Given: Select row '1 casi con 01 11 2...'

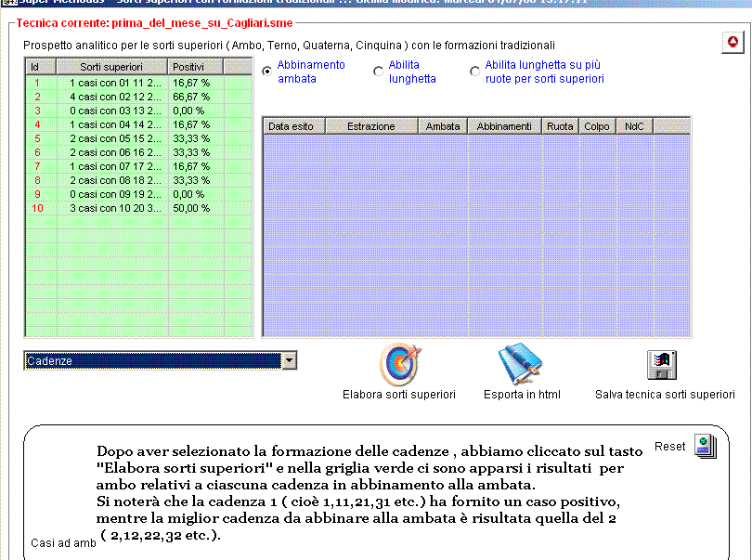Looking at the screenshot, I should (138, 83).
